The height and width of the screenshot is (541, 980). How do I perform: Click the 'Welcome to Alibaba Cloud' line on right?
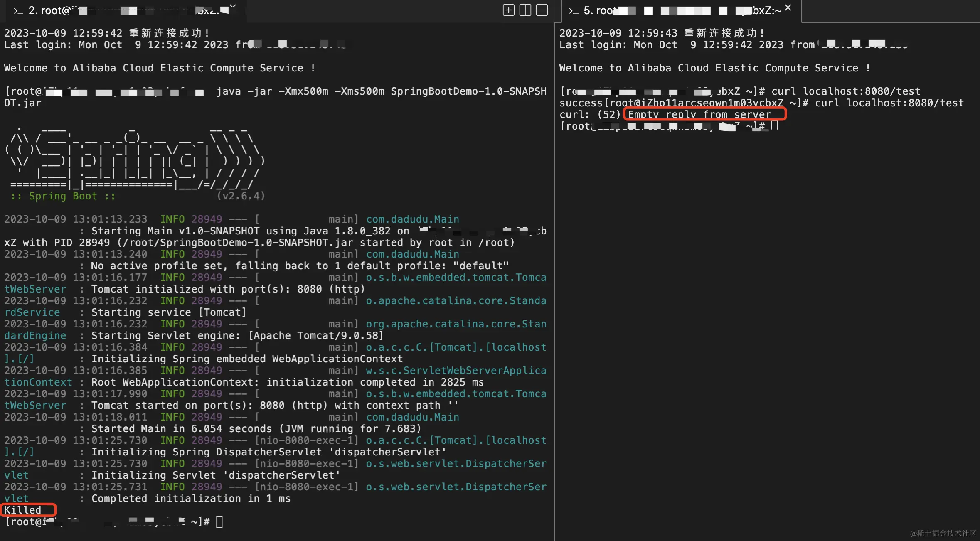pyautogui.click(x=714, y=68)
